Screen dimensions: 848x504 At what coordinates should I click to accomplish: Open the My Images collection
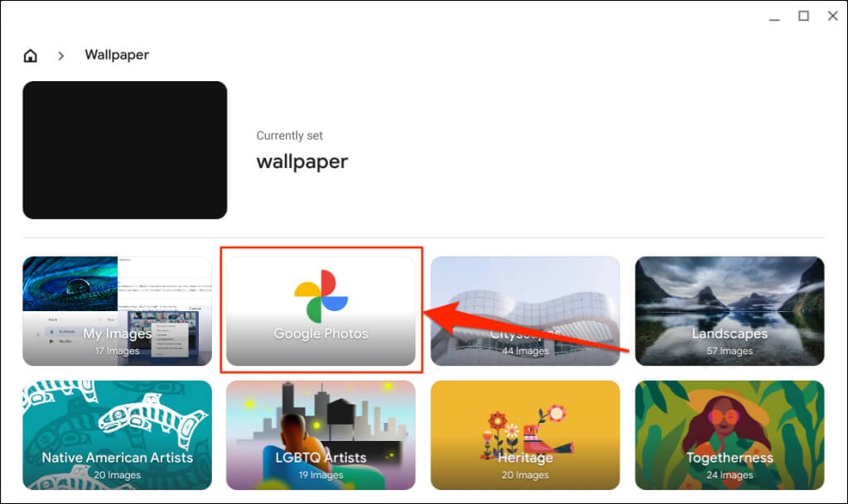[118, 311]
